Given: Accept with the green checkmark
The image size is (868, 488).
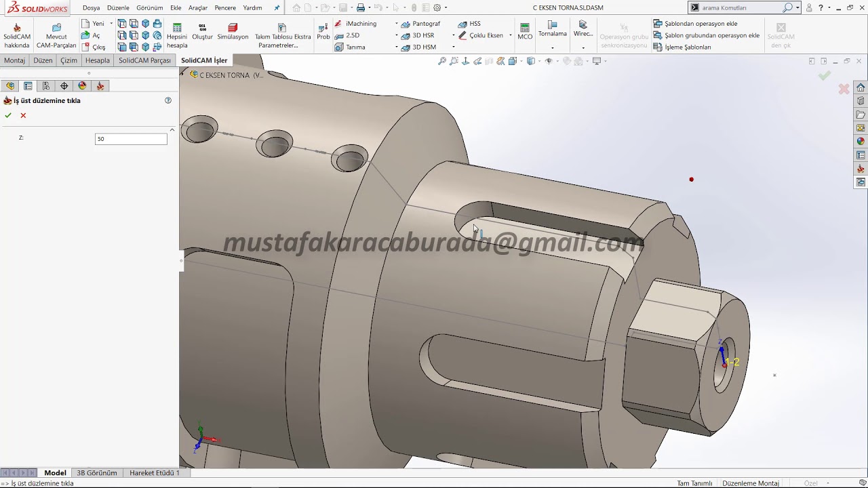Looking at the screenshot, I should 8,115.
